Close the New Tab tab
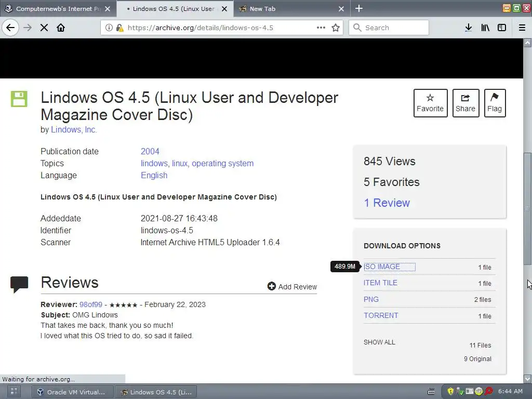 coord(341,9)
